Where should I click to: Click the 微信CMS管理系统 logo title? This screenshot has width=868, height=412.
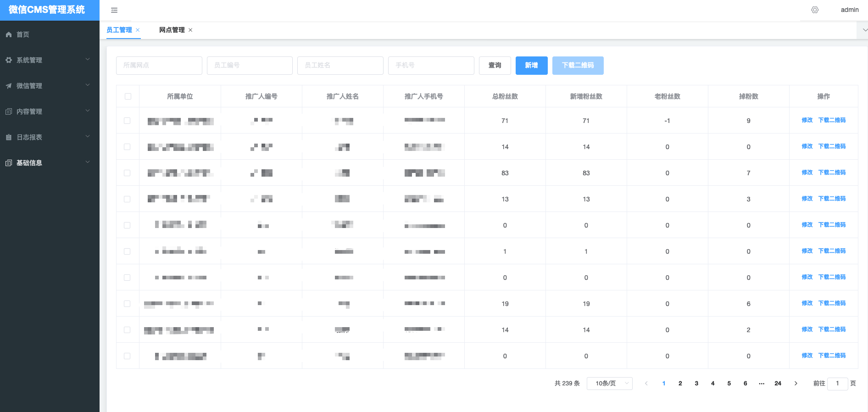(x=47, y=10)
